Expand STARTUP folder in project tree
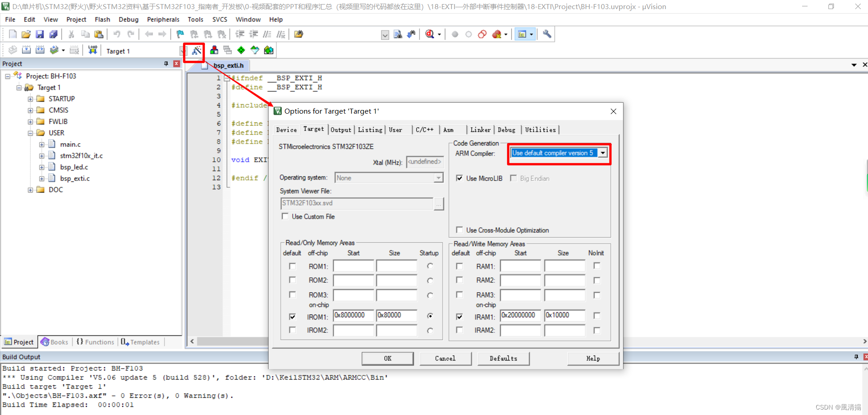Image resolution: width=868 pixels, height=415 pixels. tap(30, 99)
